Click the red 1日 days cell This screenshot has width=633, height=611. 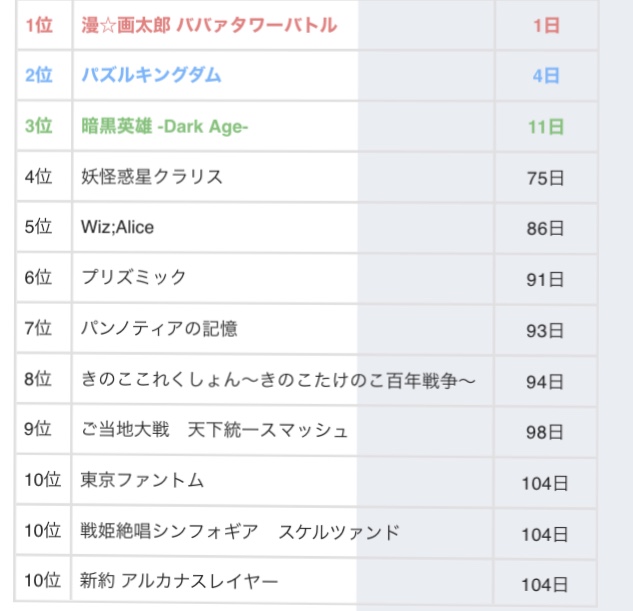pos(546,26)
